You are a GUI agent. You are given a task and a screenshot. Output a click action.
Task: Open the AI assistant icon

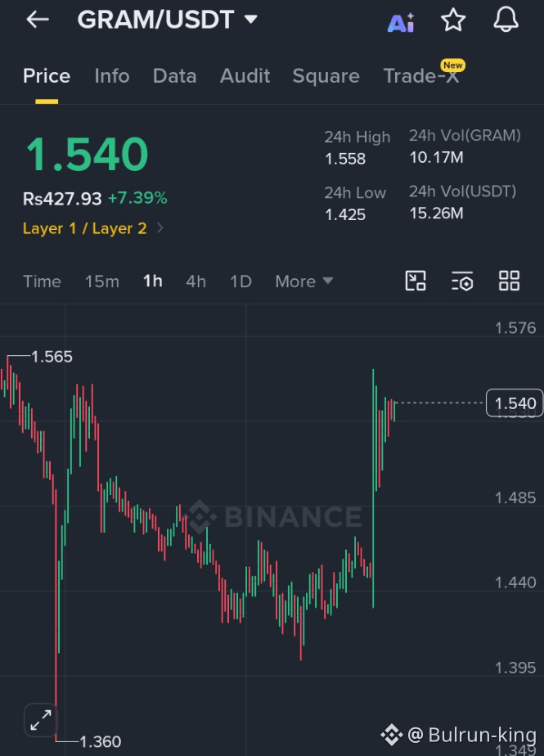pos(401,22)
